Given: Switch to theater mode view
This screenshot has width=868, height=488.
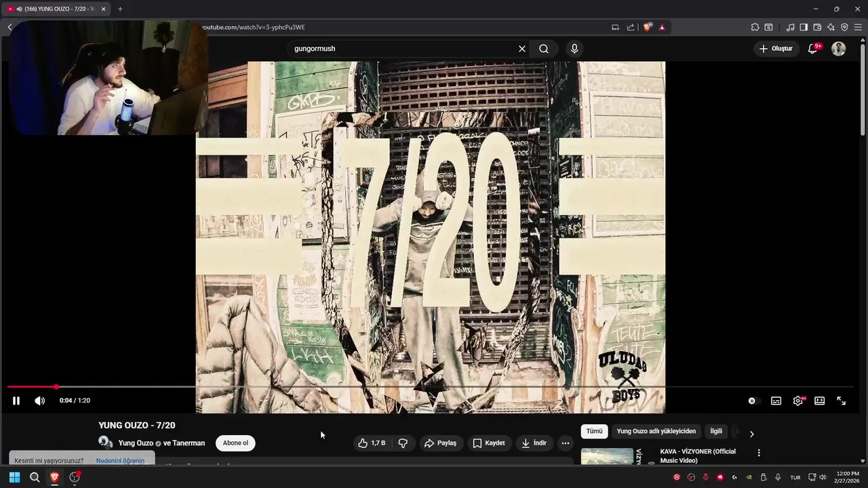Looking at the screenshot, I should [820, 401].
